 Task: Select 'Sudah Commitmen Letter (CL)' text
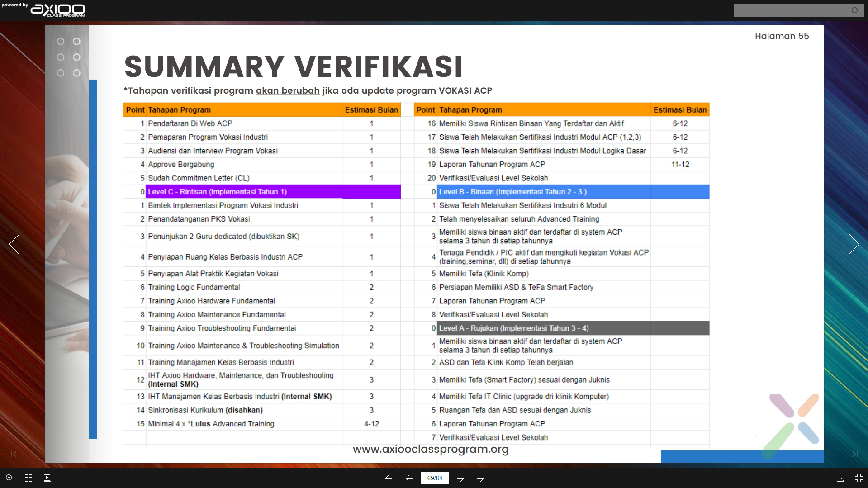[x=199, y=178]
